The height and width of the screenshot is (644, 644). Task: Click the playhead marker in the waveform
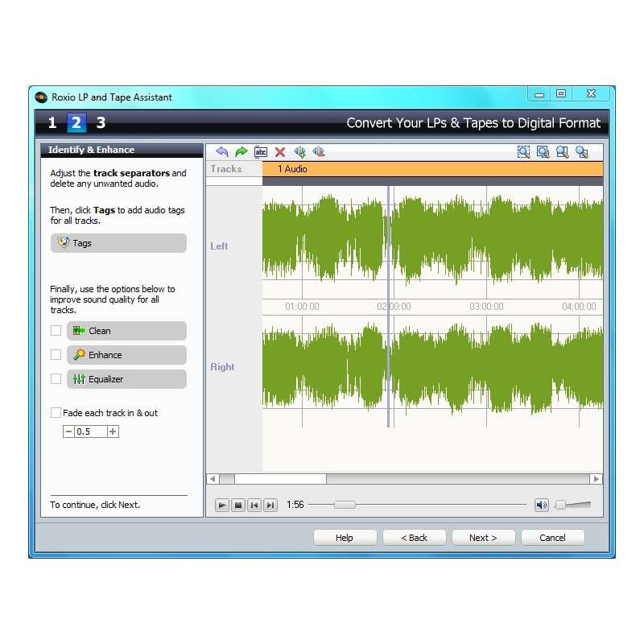[x=388, y=306]
